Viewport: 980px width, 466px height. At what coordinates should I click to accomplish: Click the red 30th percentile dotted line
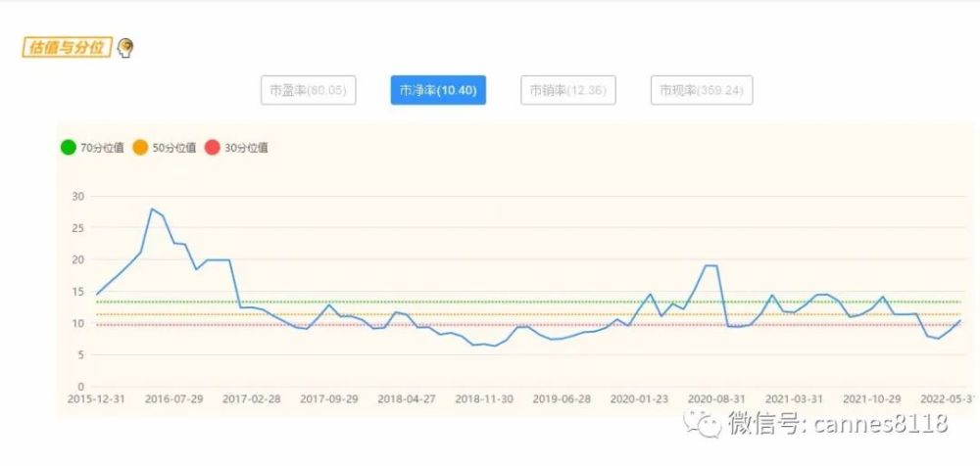(528, 325)
